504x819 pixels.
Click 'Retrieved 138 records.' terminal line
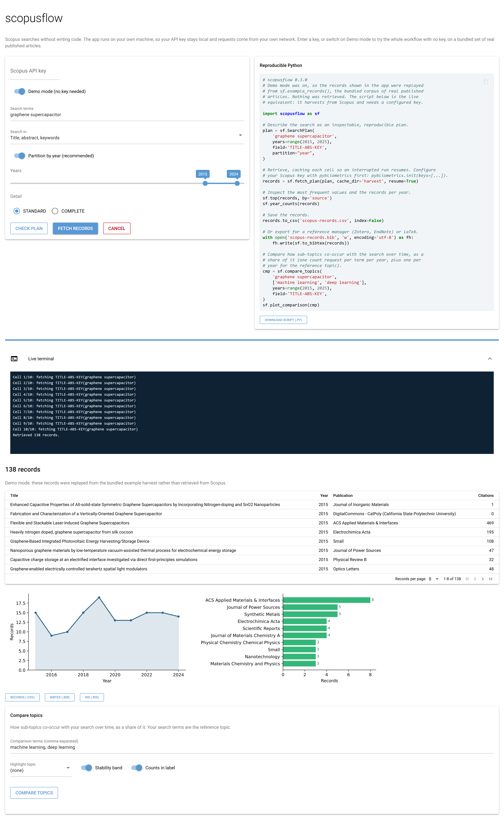point(36,435)
